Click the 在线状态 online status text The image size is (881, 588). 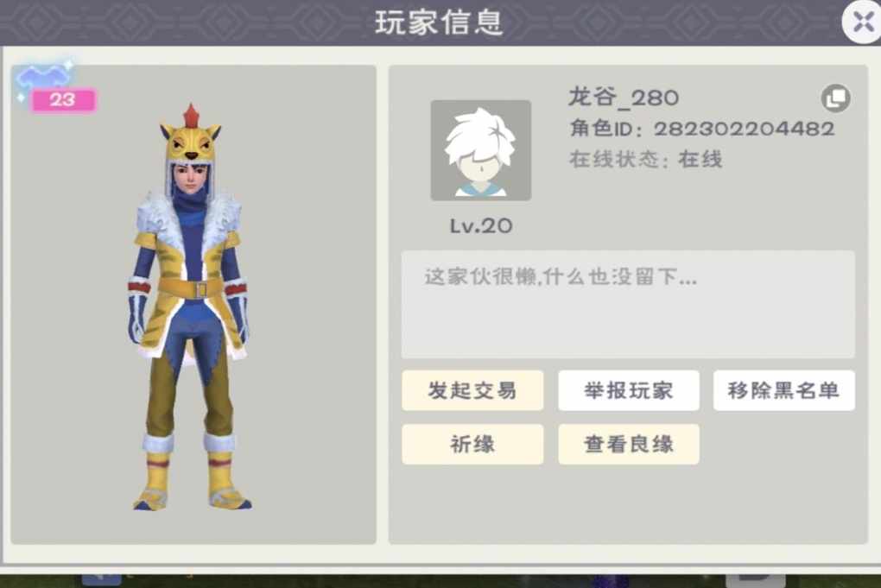click(x=645, y=160)
